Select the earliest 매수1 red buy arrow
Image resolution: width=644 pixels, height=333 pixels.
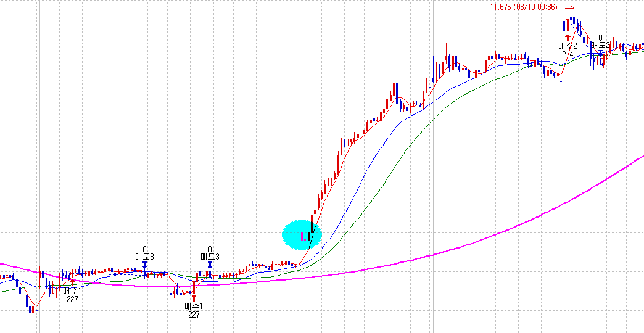(73, 282)
